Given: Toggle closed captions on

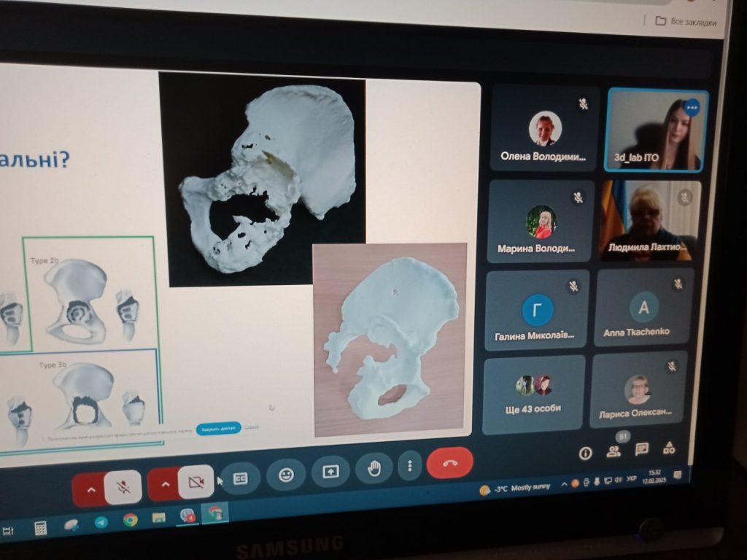Looking at the screenshot, I should click(x=241, y=479).
